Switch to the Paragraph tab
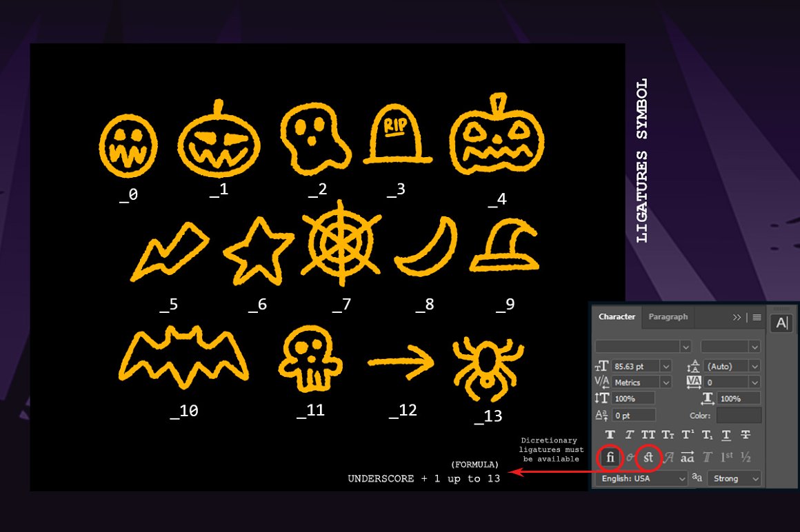Screen dimensions: 800x532 point(668,317)
